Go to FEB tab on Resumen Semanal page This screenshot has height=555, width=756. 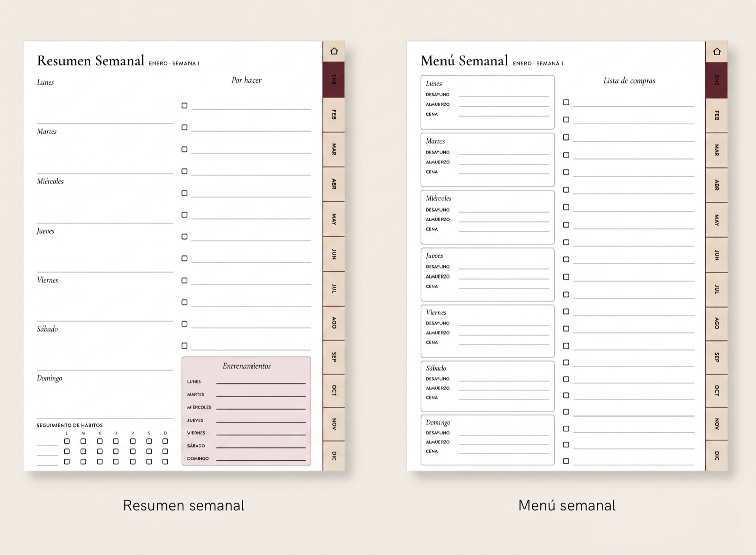click(x=334, y=115)
